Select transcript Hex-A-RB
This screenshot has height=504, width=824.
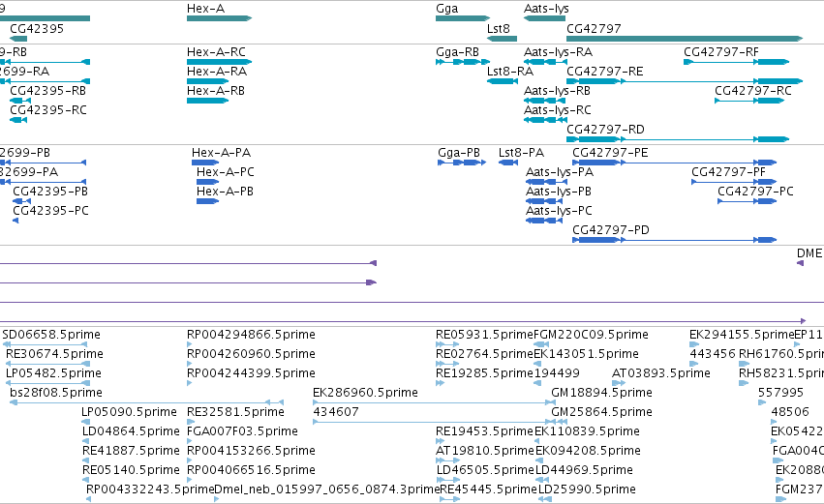(x=207, y=101)
